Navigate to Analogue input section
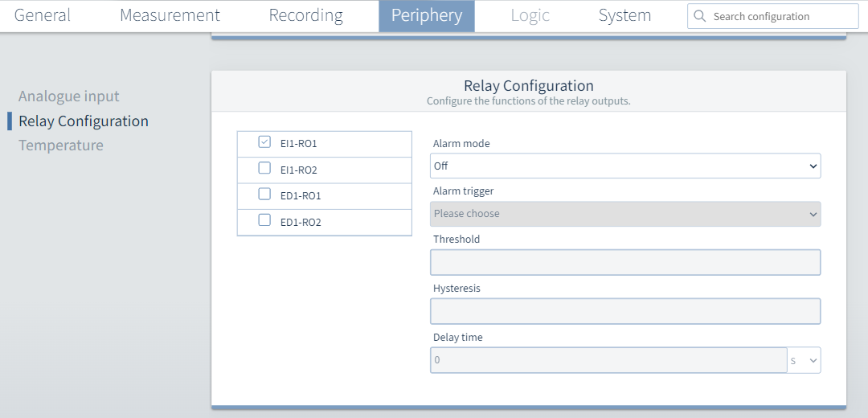This screenshot has width=868, height=418. pos(69,96)
